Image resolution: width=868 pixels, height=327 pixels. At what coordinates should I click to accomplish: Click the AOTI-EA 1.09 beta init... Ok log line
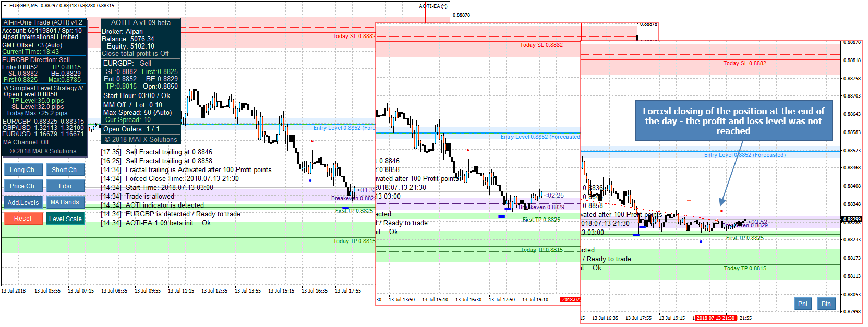point(156,223)
